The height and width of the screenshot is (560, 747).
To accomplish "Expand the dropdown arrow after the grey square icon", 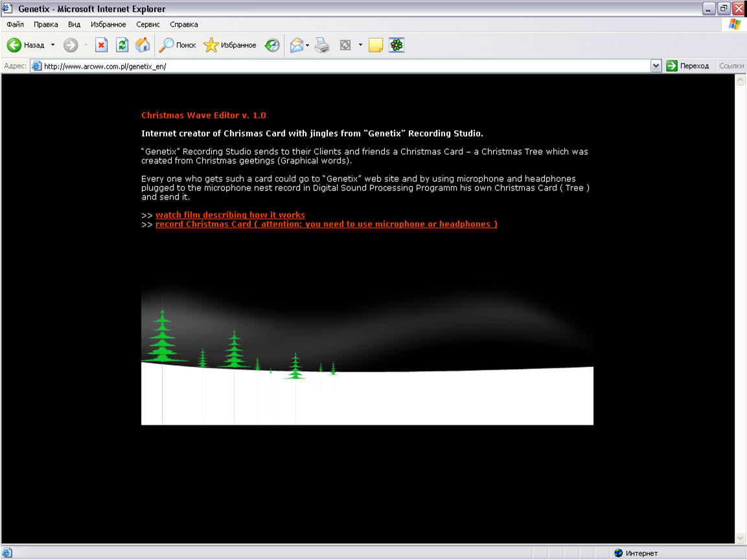I will (x=360, y=45).
